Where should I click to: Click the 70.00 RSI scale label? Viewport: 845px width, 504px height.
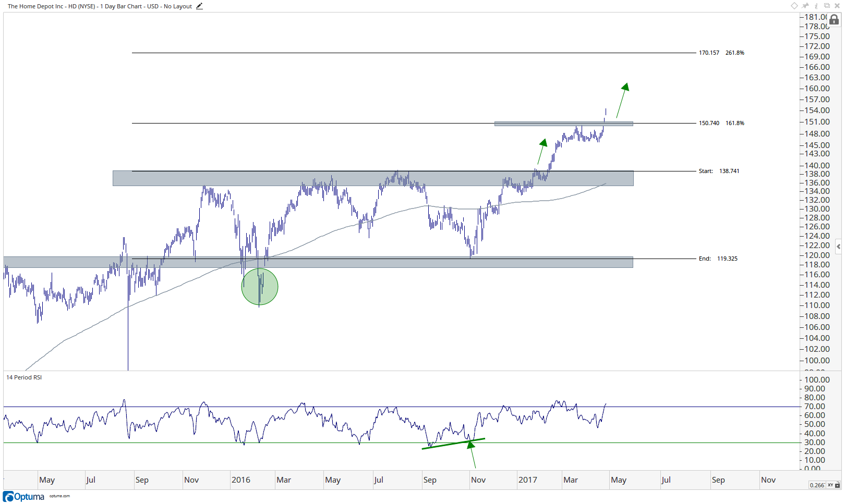coord(815,407)
